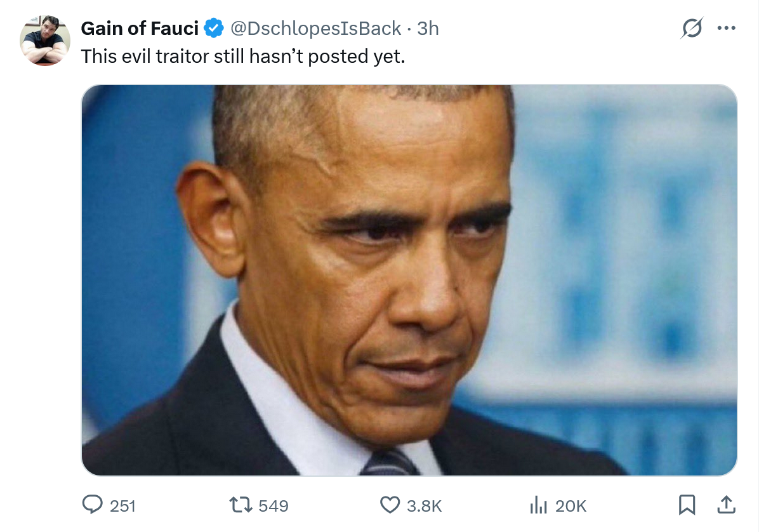Click the tweet text "This evil traitor..."

(x=242, y=57)
